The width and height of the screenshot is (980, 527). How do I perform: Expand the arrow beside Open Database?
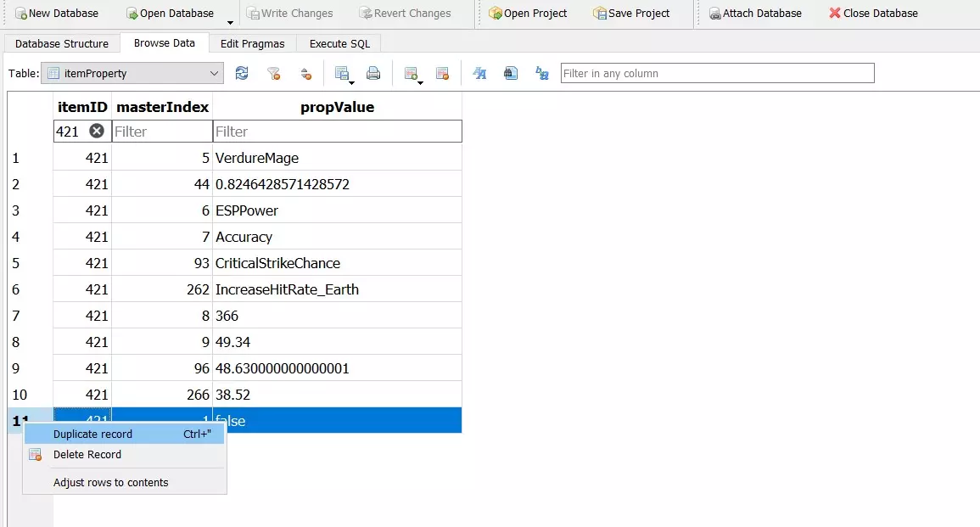(230, 22)
